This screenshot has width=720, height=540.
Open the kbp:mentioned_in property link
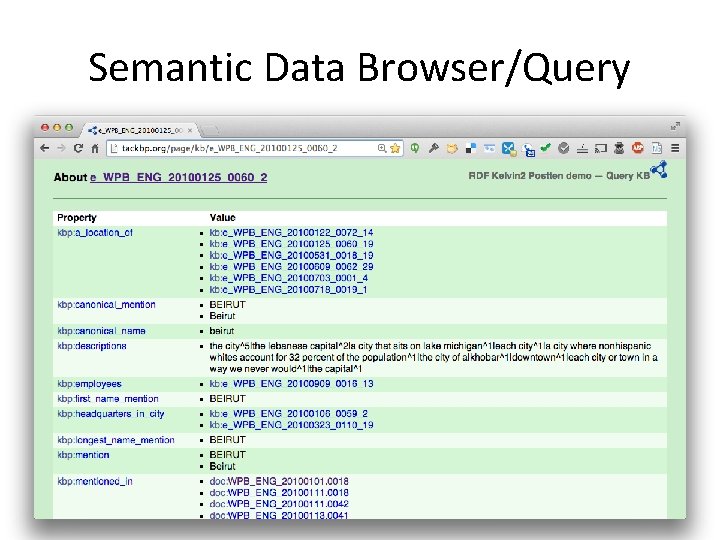coord(95,482)
